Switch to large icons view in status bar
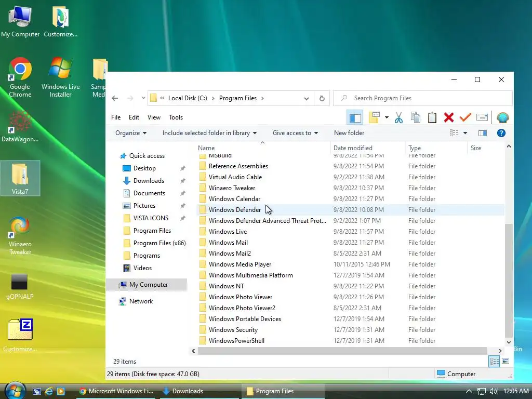Screen dimensions: 532x399 [506, 361]
